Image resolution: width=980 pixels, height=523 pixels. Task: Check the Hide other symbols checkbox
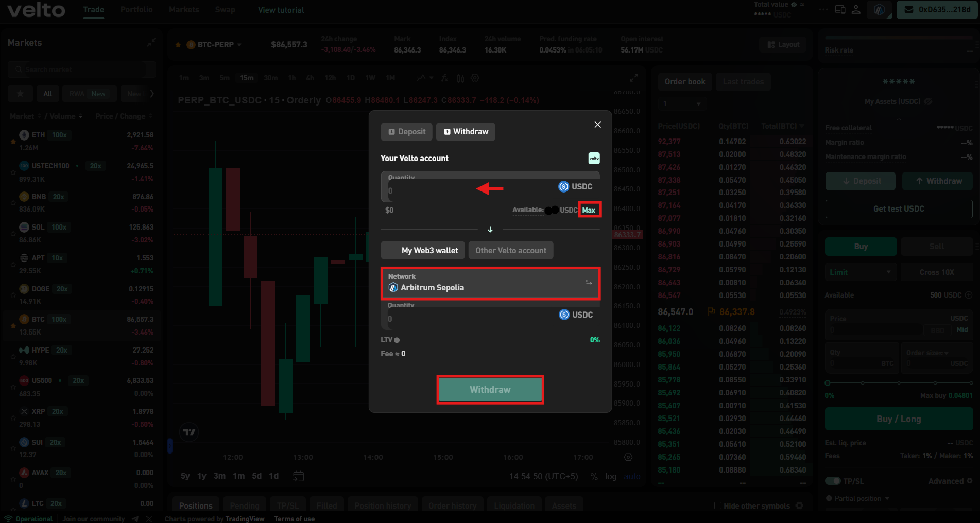point(717,505)
